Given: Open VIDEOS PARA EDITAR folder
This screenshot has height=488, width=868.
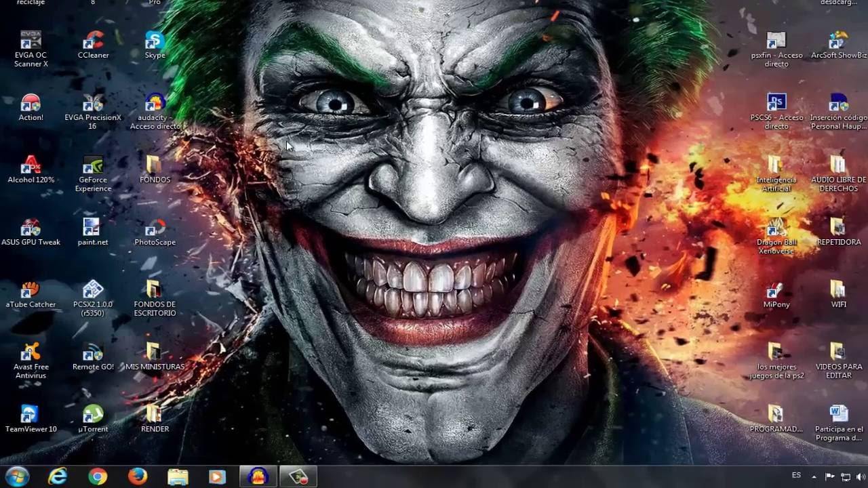Looking at the screenshot, I should [x=839, y=361].
